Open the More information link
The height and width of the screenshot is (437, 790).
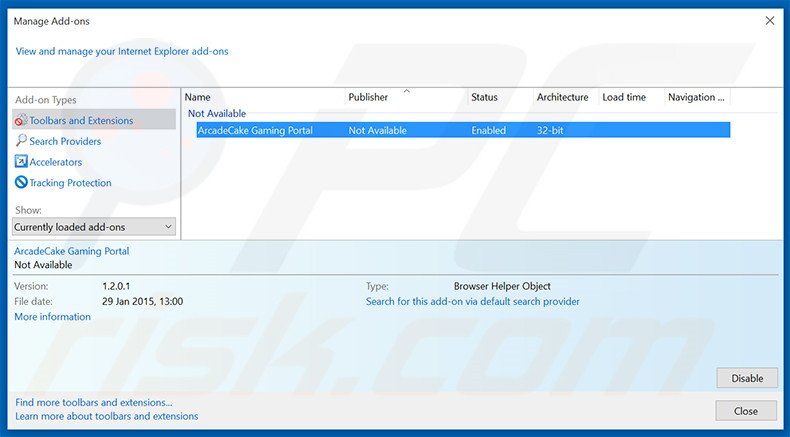(x=52, y=317)
